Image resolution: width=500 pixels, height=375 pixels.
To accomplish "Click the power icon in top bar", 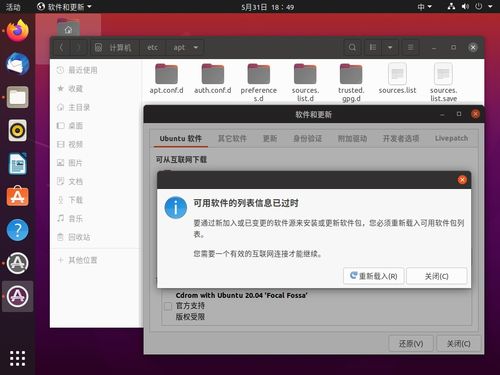I will pos(479,7).
